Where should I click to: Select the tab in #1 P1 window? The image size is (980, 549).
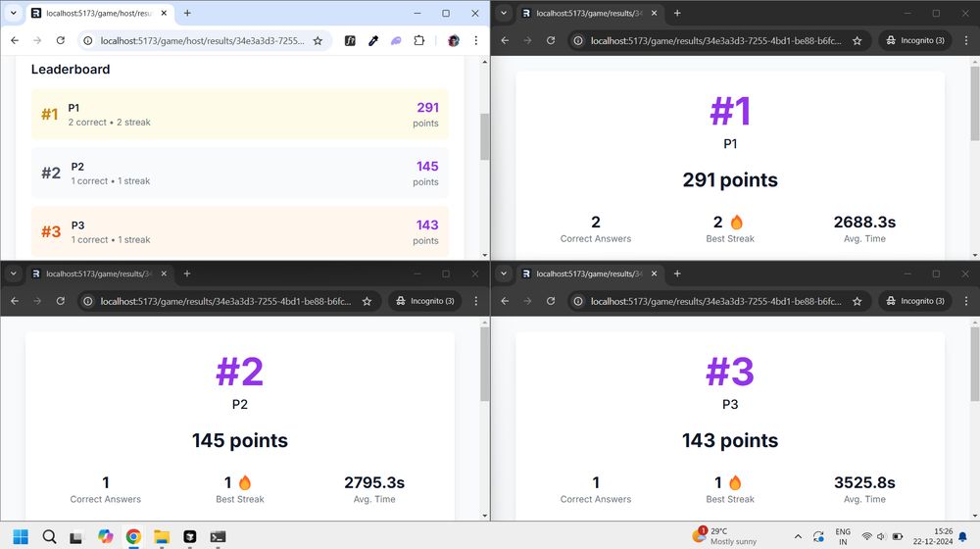(591, 13)
